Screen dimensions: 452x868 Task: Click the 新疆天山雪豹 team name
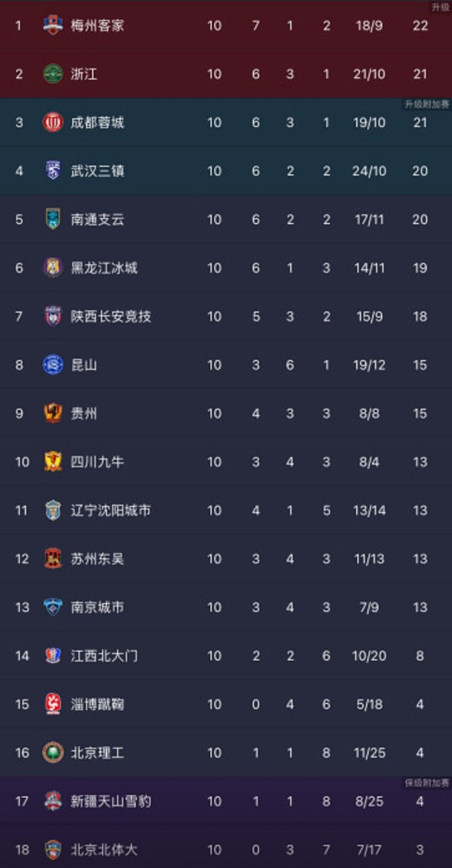pos(111,801)
